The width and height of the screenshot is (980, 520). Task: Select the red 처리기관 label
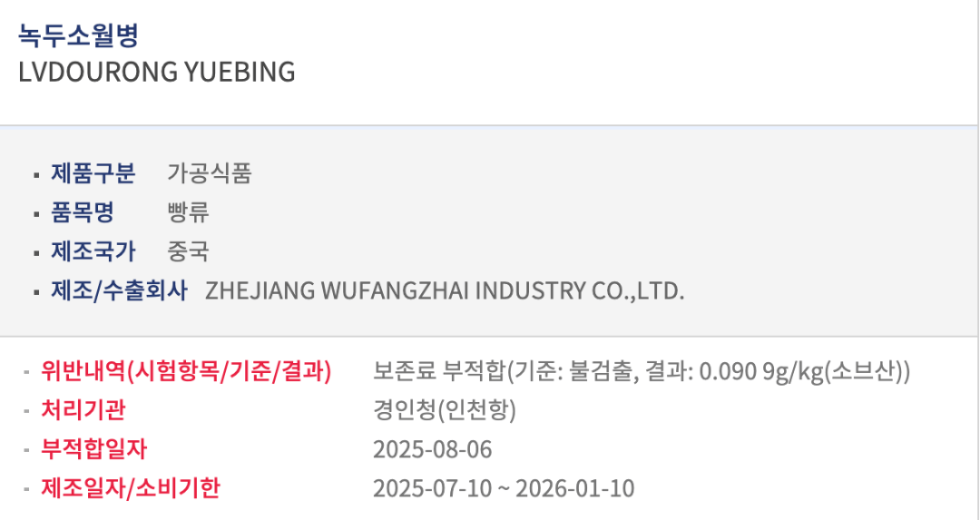pyautogui.click(x=83, y=410)
